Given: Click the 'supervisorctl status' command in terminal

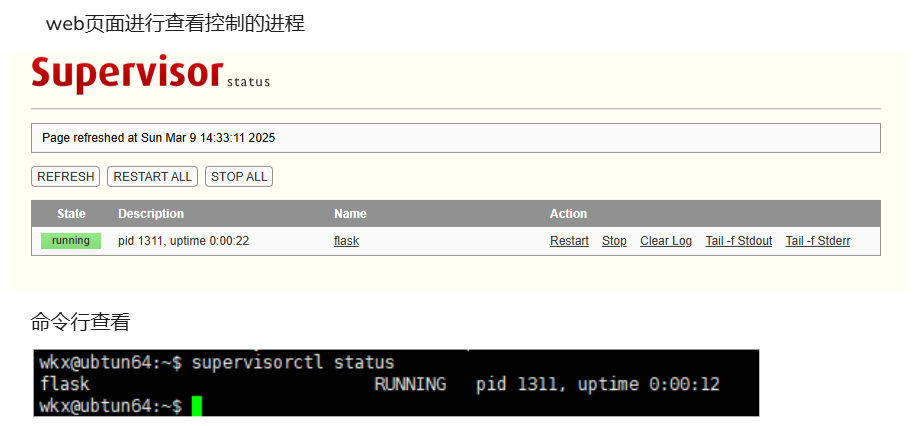Looking at the screenshot, I should 293,362.
